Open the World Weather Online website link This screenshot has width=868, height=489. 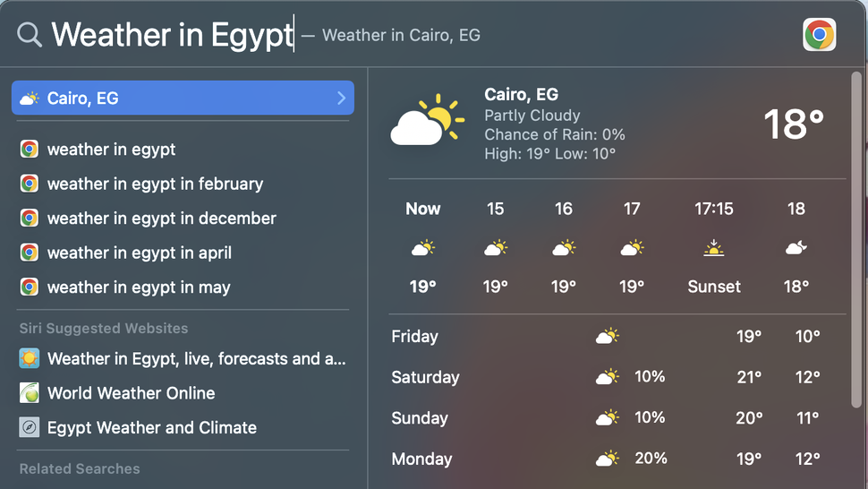(131, 393)
